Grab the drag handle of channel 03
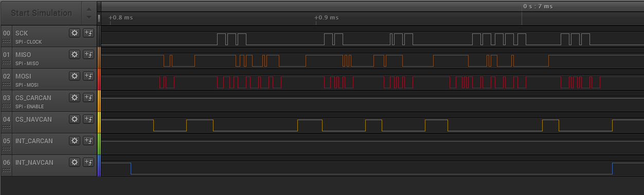 tap(7, 106)
